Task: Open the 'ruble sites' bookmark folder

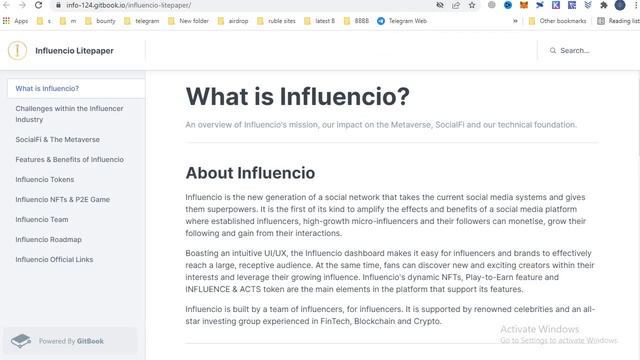Action: coord(276,21)
